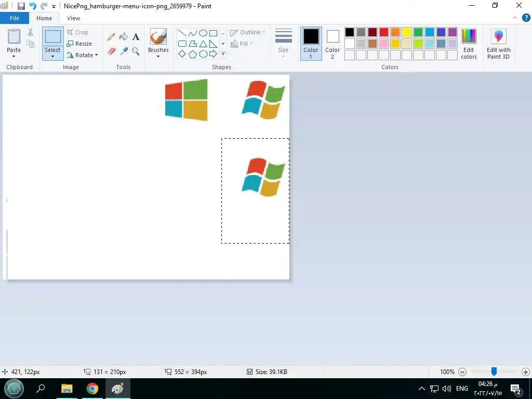Pick the red color swatch

point(384,32)
